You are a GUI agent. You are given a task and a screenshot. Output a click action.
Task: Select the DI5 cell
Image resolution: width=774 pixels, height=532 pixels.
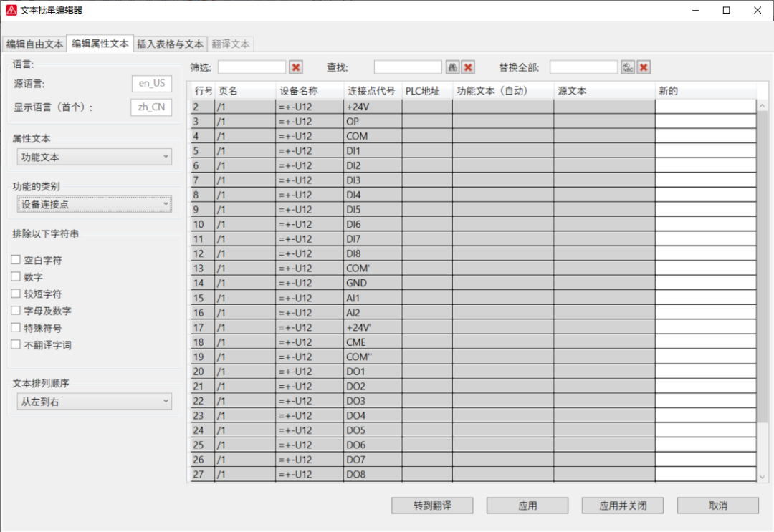(373, 210)
